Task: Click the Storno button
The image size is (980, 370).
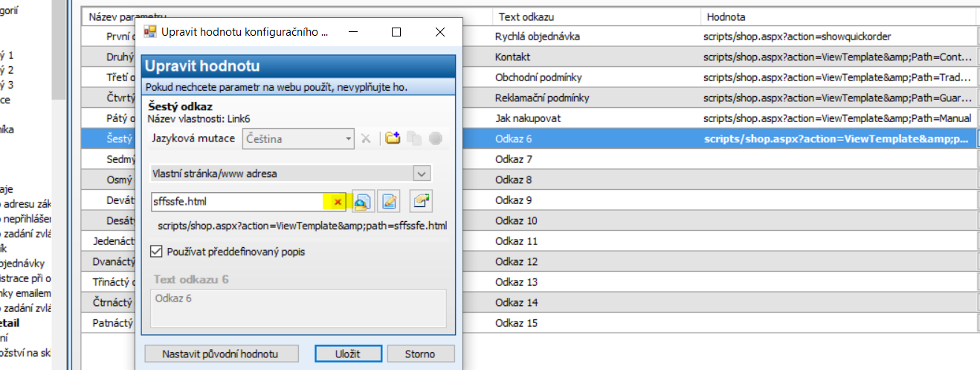Action: pyautogui.click(x=420, y=354)
